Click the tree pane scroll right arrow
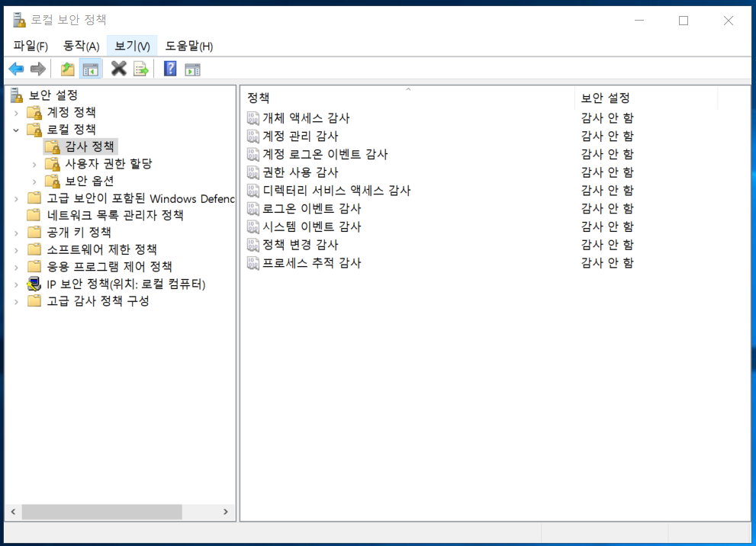 coord(226,512)
